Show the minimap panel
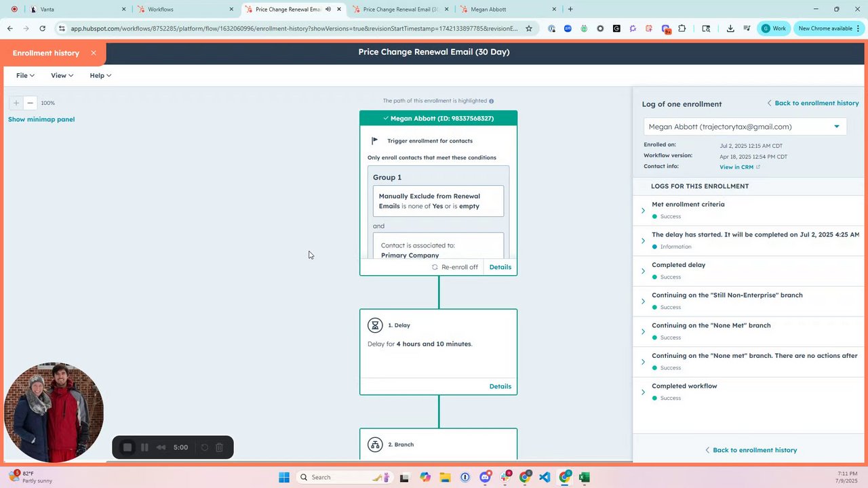The height and width of the screenshot is (488, 868). pyautogui.click(x=41, y=119)
